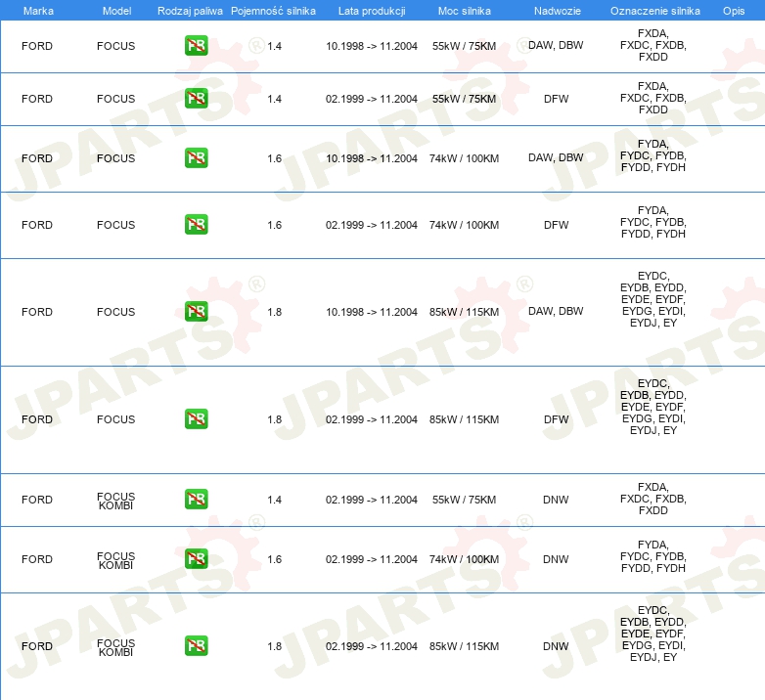This screenshot has width=765, height=700.
Task: Click the Lata produkcji column header
Action: point(372,11)
